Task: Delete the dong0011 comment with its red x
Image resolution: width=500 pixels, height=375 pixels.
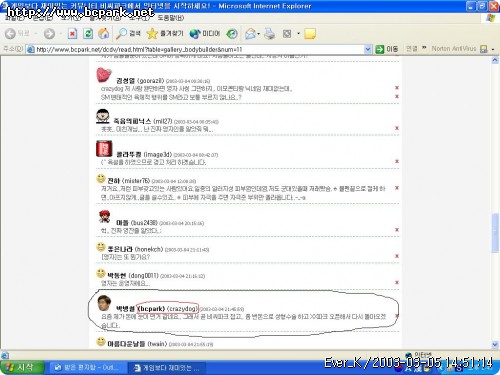Action: [x=397, y=282]
